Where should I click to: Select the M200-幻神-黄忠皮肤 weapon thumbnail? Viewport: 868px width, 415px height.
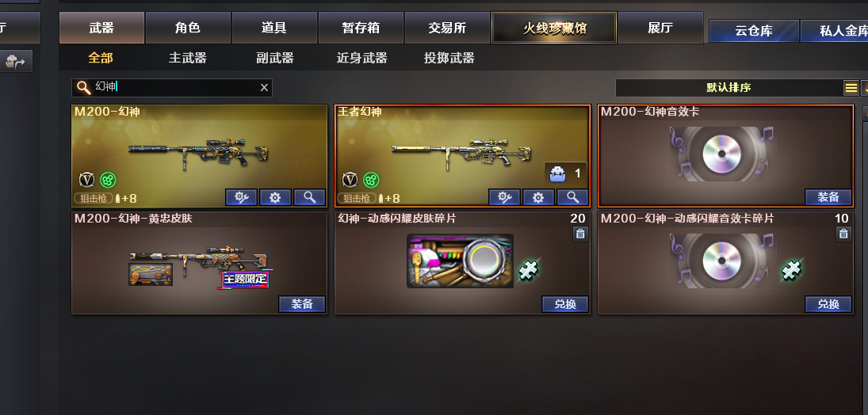pos(198,265)
